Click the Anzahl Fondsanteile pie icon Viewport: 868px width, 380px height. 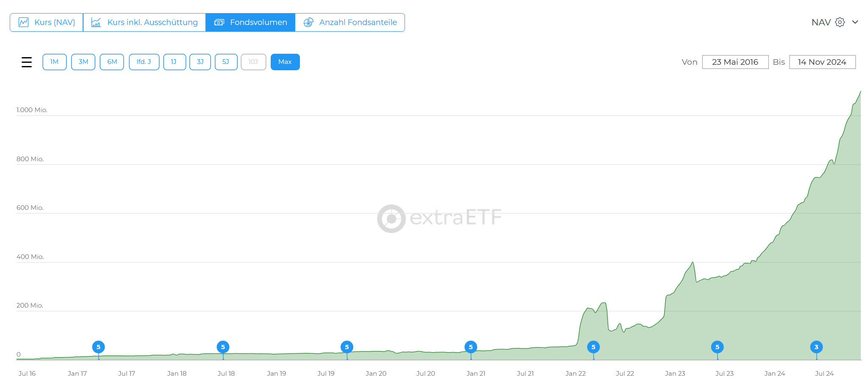tap(308, 22)
